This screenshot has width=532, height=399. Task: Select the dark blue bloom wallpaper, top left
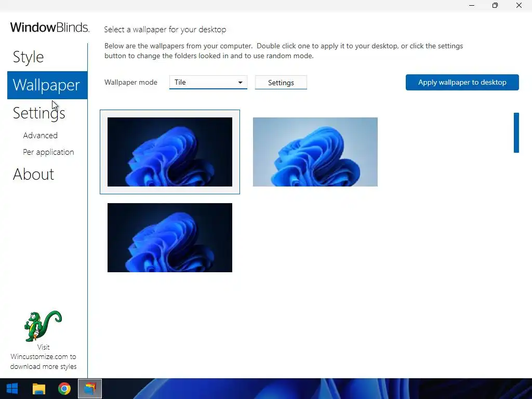point(170,152)
